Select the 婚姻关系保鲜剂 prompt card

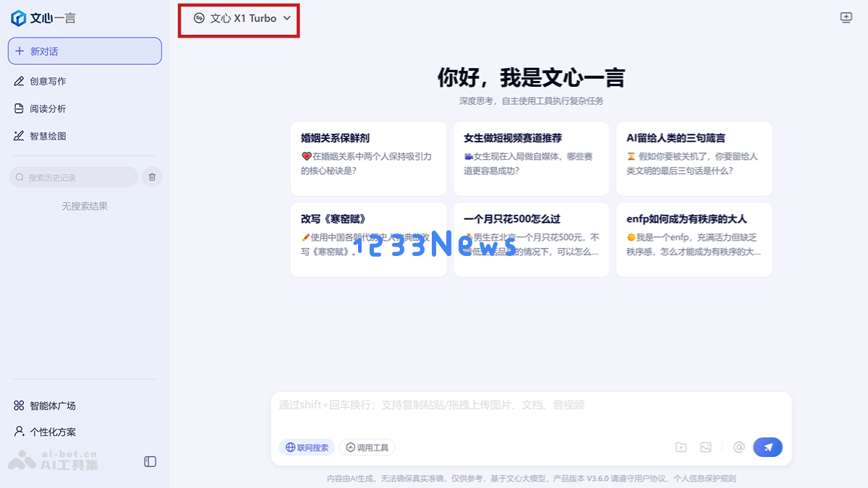click(369, 158)
